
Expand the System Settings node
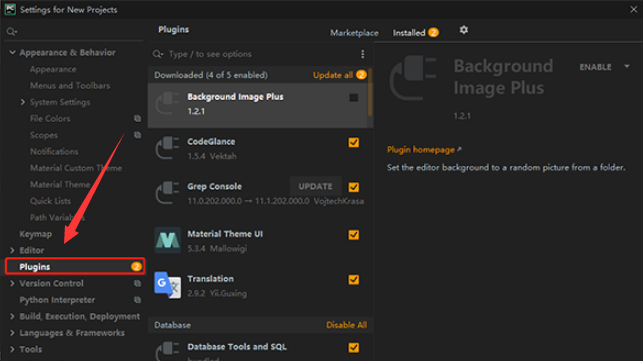coord(23,102)
